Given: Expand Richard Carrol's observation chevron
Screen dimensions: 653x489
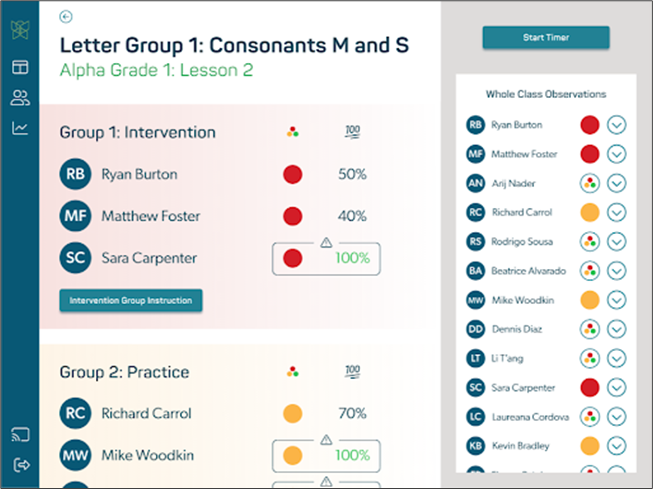Looking at the screenshot, I should (x=617, y=212).
